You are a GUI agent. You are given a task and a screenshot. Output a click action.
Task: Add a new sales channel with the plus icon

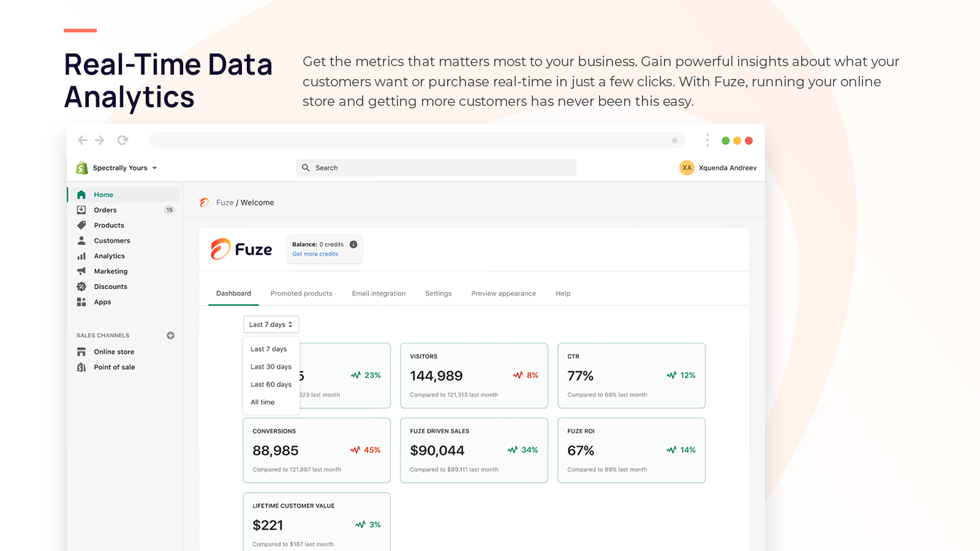click(170, 335)
